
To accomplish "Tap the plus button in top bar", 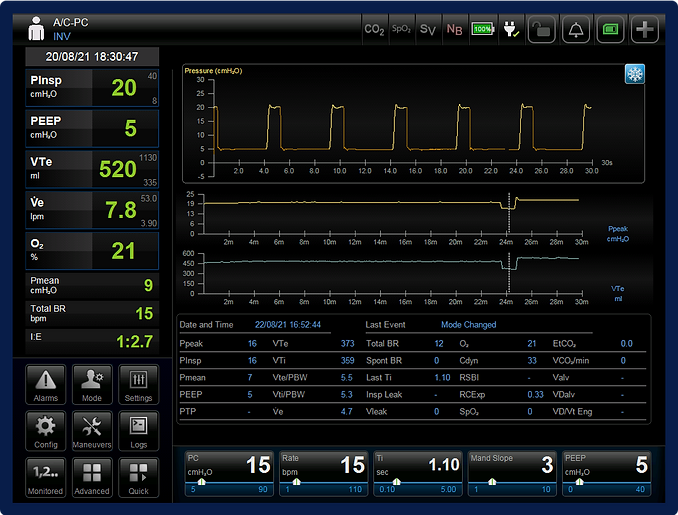I will [x=645, y=29].
